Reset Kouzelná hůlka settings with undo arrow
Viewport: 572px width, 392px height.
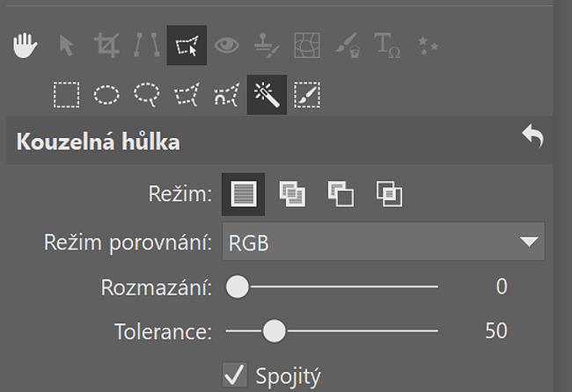pos(533,136)
